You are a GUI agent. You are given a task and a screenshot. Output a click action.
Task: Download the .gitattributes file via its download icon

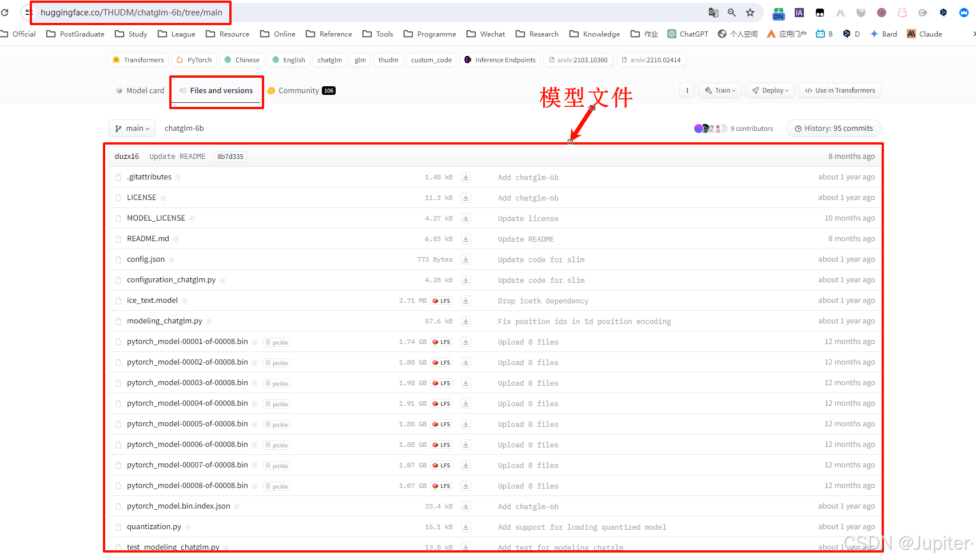466,177
